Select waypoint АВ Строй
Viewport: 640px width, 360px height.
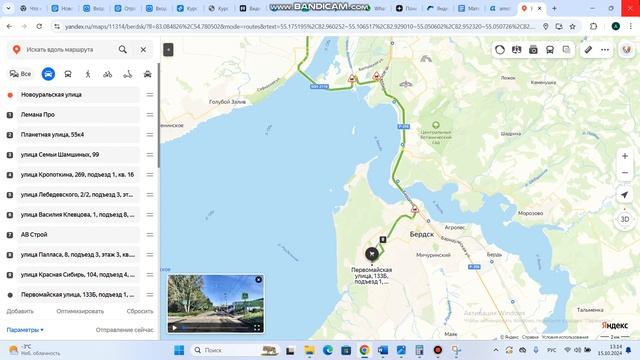point(78,235)
